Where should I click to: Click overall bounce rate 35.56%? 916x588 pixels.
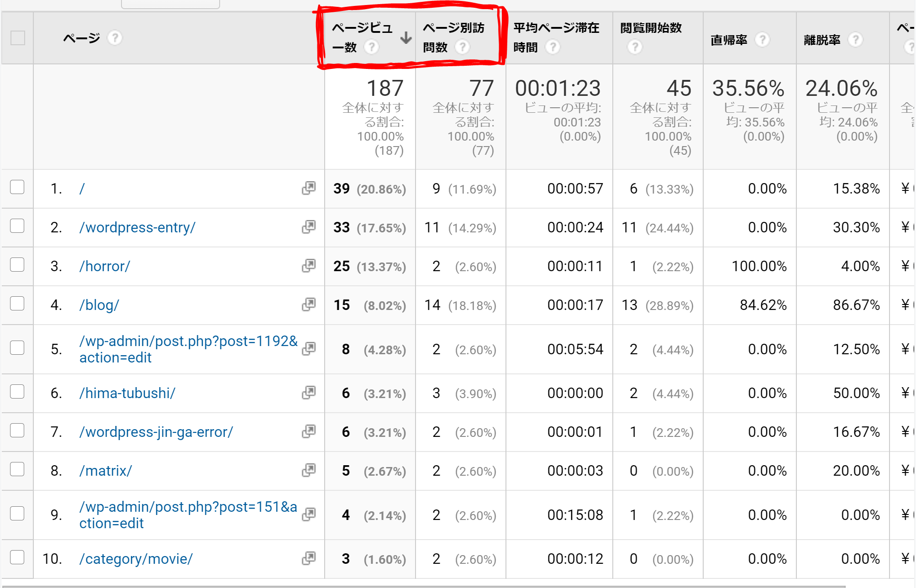pos(748,88)
